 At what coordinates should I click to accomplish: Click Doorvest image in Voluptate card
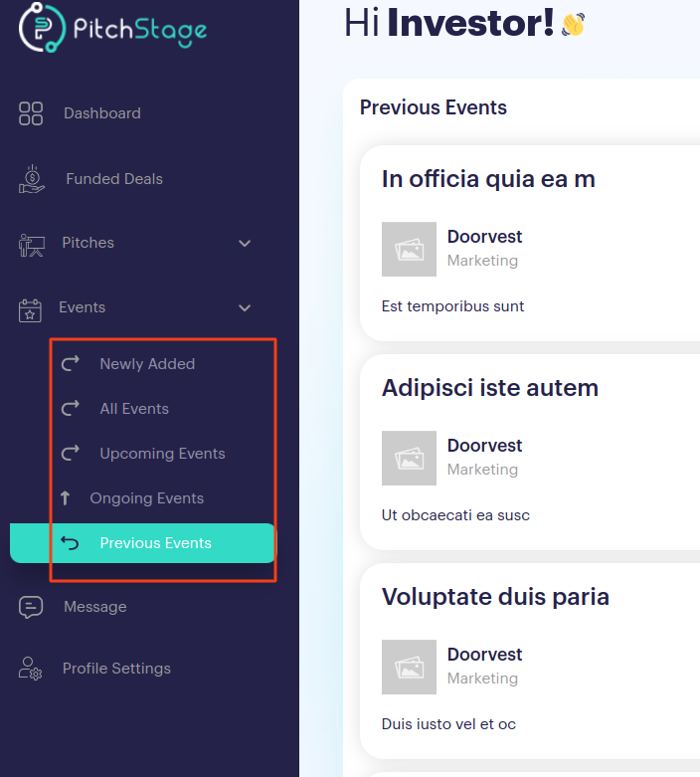(x=409, y=667)
